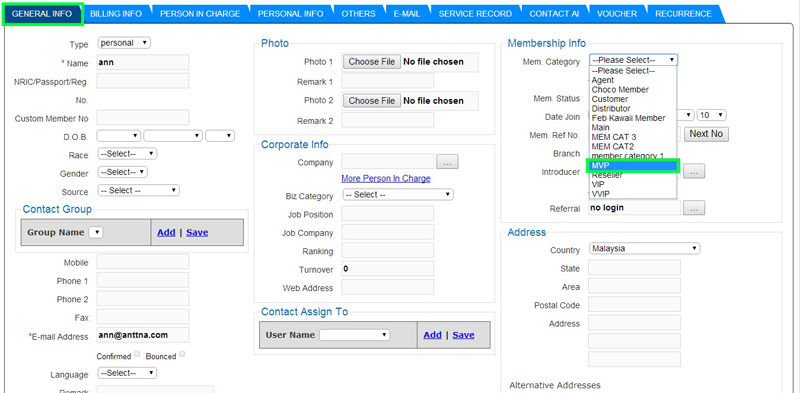800x393 pixels.
Task: Open the Country dropdown showing Malaysia
Action: coord(644,249)
